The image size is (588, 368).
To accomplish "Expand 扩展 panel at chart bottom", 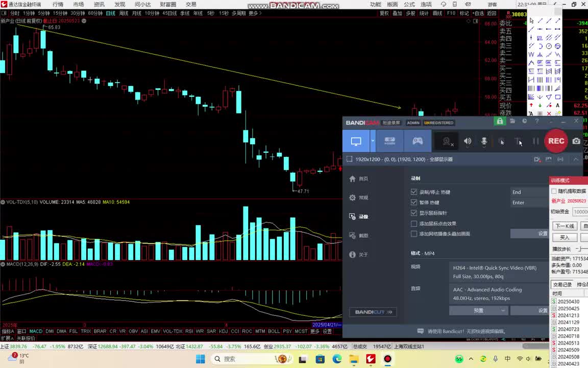I will pos(8,338).
